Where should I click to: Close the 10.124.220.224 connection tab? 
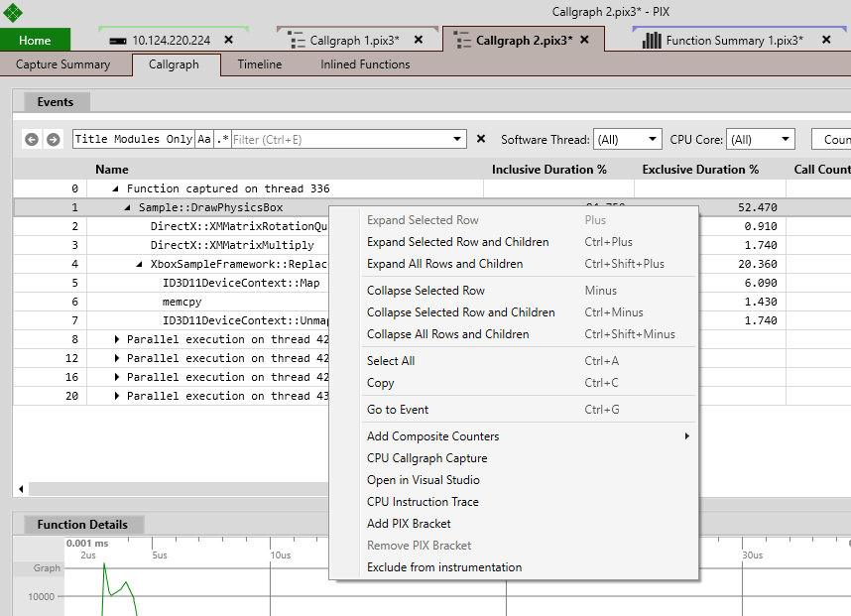pyautogui.click(x=229, y=40)
